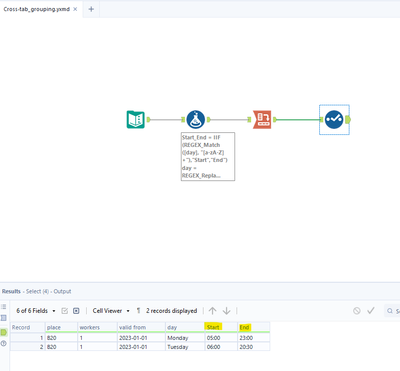Image resolution: width=400 pixels, height=371 pixels.
Task: Select the Cross Tab tool on canvas
Action: coord(262,119)
